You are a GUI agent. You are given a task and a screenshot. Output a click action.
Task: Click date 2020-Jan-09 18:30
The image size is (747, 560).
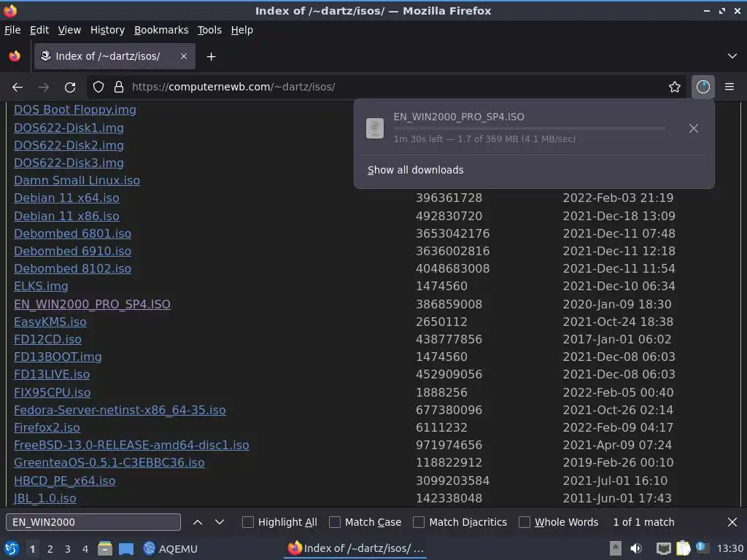point(617,304)
